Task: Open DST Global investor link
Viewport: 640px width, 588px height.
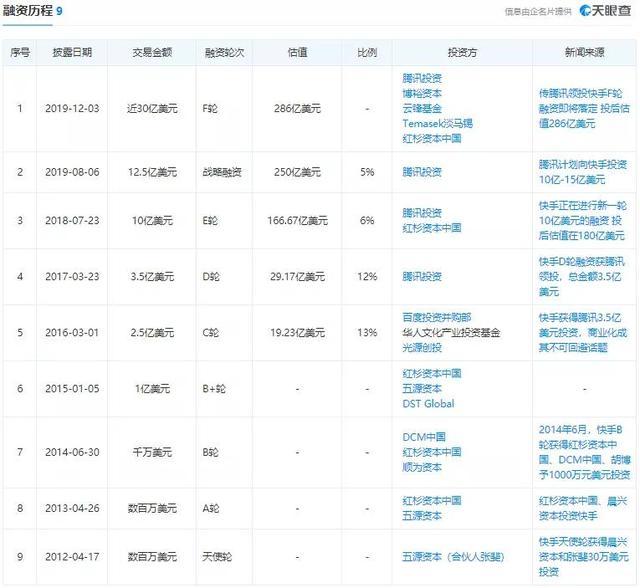Action: coord(428,404)
